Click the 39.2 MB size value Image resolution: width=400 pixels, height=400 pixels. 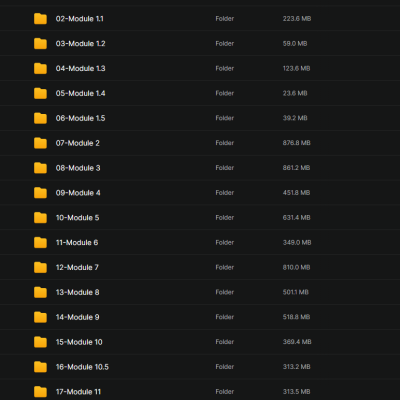(x=295, y=118)
